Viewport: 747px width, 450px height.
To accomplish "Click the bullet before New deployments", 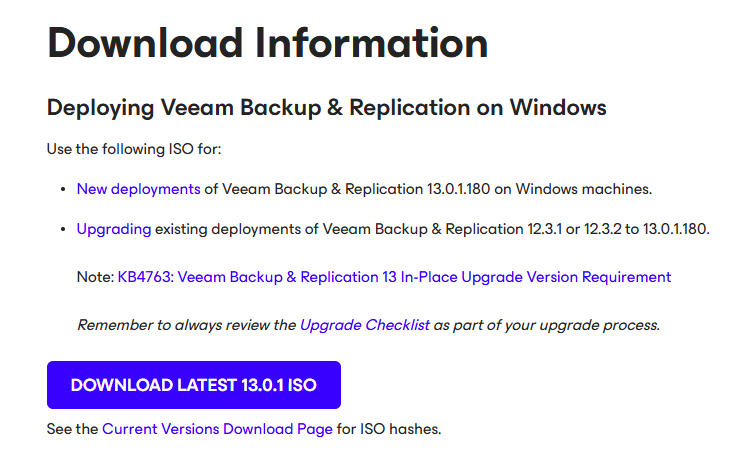I will click(x=64, y=189).
